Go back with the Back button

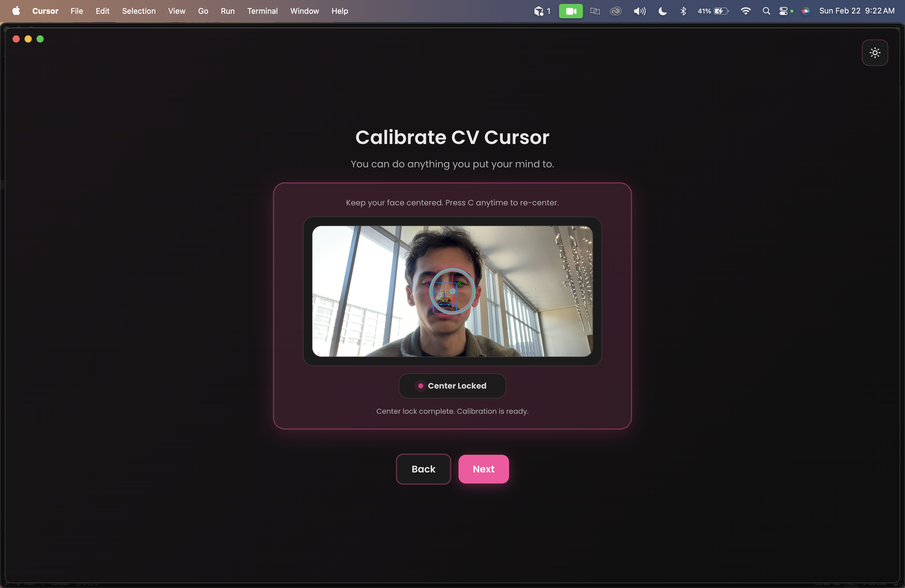point(423,469)
